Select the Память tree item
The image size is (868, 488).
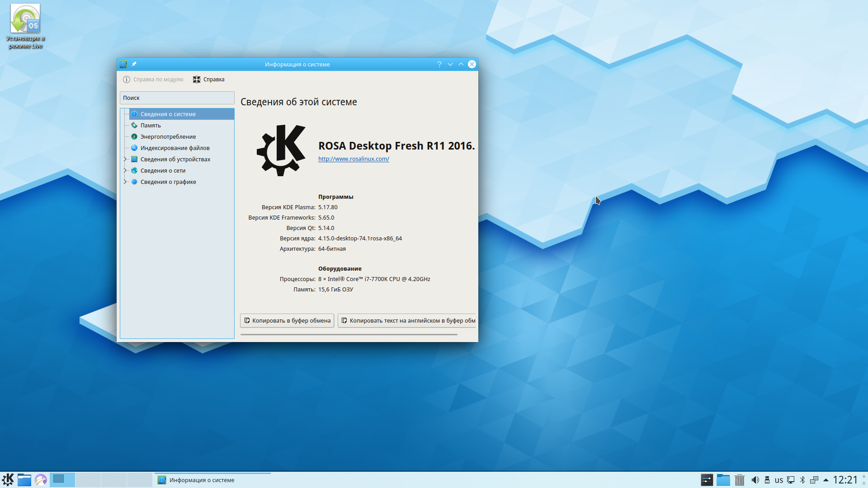click(151, 126)
